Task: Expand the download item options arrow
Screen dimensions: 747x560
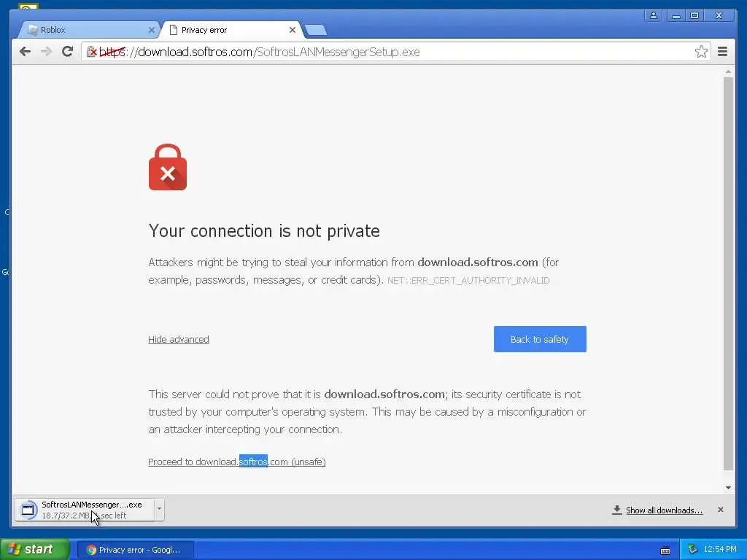Action: (x=159, y=509)
